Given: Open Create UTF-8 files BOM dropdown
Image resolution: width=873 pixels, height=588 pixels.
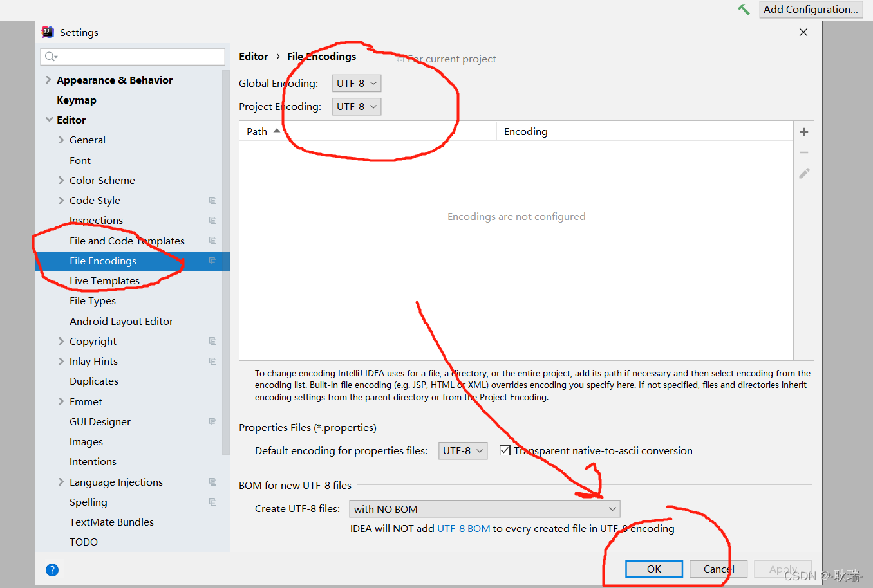Looking at the screenshot, I should pyautogui.click(x=485, y=509).
